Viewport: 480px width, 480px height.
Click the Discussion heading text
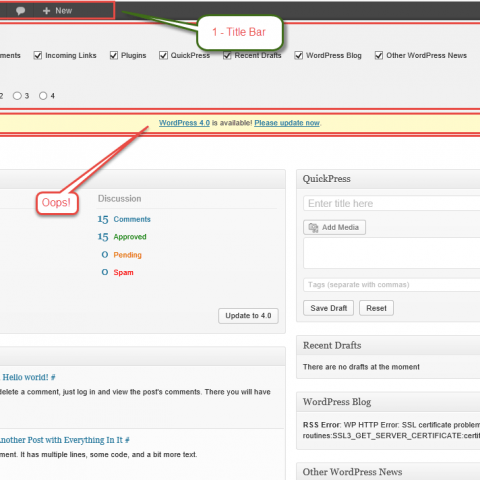(120, 199)
